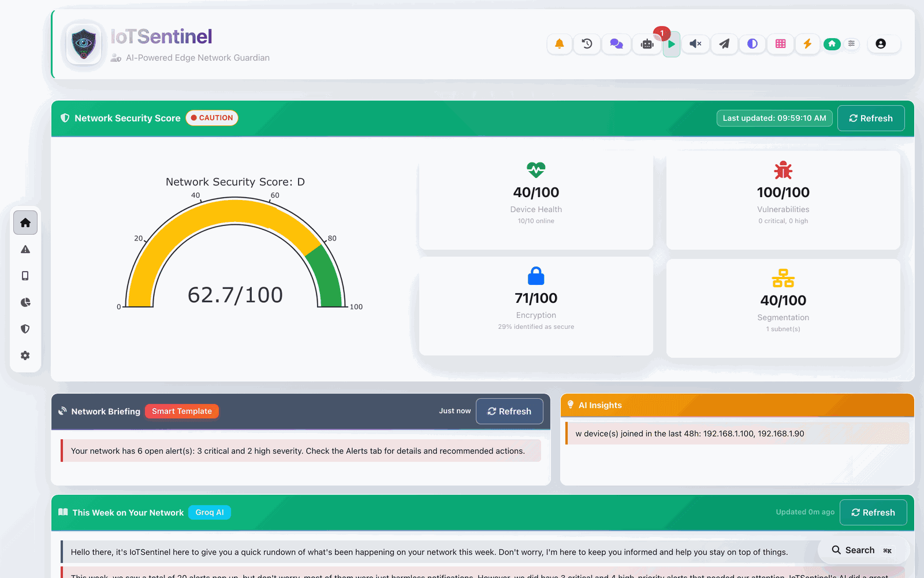924x578 pixels.
Task: Click the IoTSentinel title text
Action: 161,36
